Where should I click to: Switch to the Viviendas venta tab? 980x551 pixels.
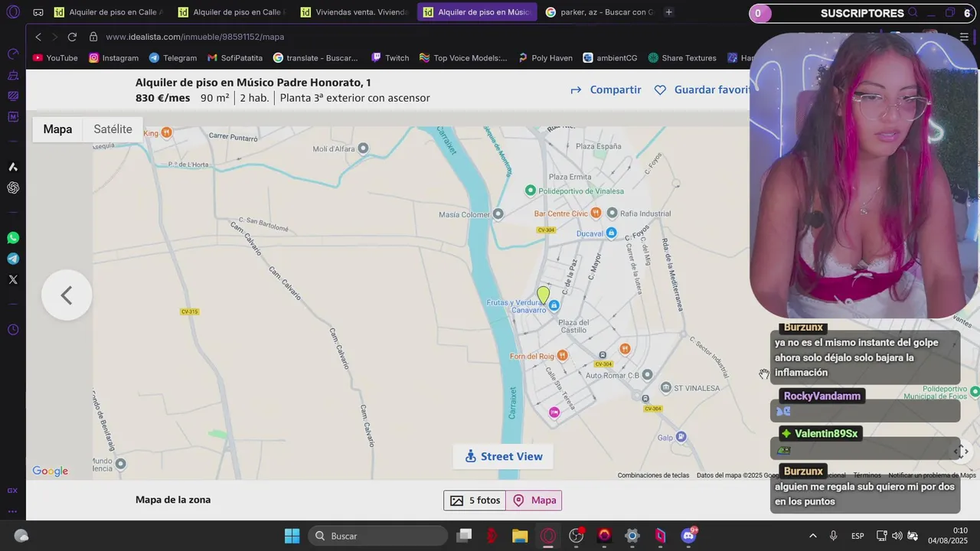click(x=354, y=12)
